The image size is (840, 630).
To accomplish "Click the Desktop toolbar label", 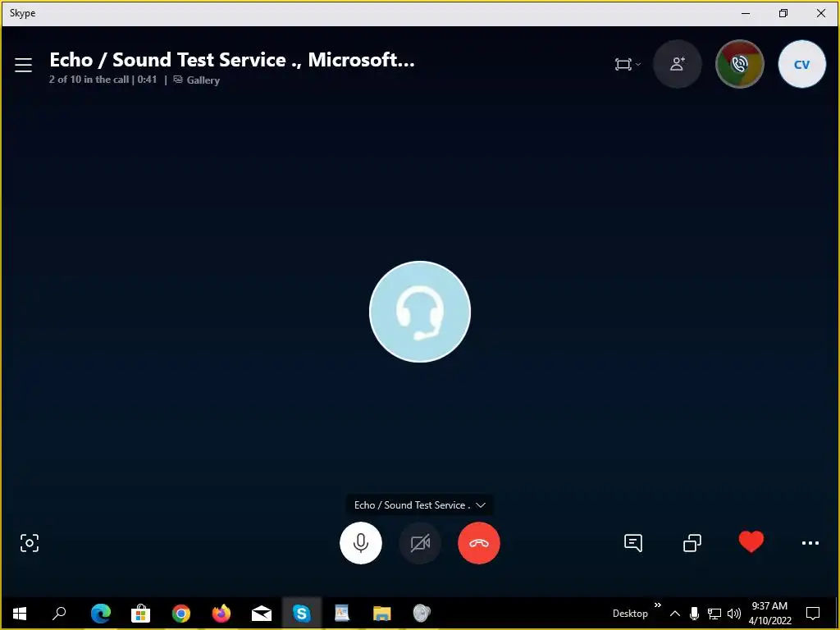I will (630, 614).
